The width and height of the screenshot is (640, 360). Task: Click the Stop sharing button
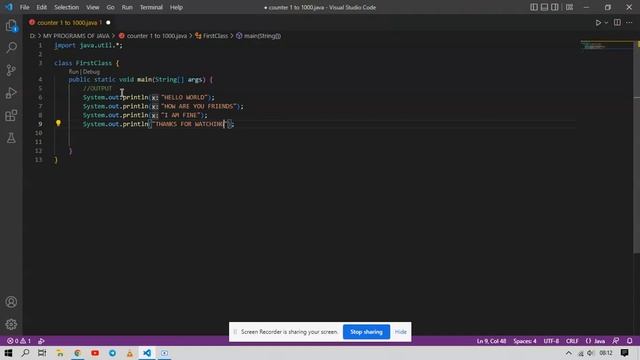coord(366,332)
